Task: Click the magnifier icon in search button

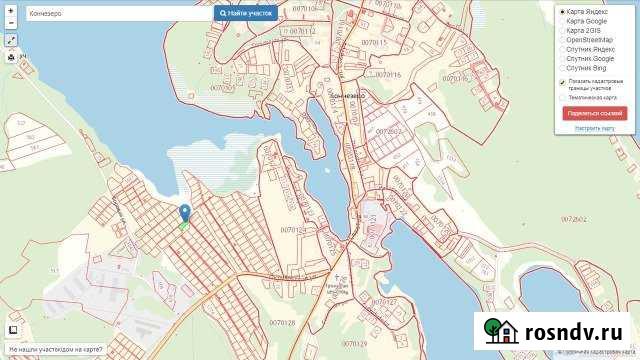Action: [x=223, y=13]
